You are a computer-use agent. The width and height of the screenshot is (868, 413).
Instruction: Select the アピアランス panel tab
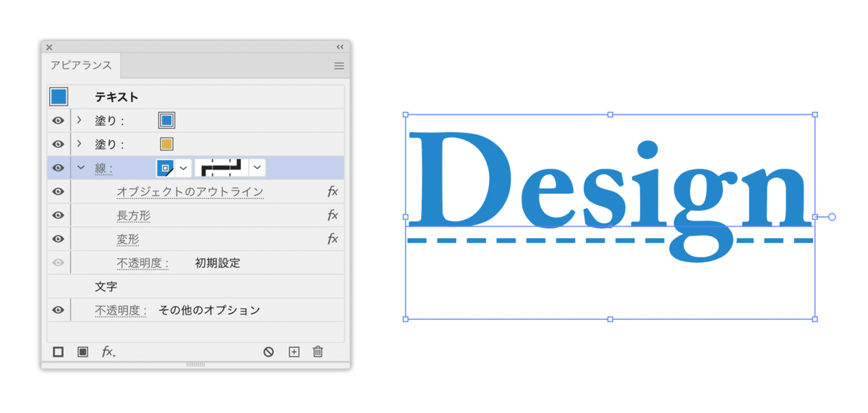81,65
